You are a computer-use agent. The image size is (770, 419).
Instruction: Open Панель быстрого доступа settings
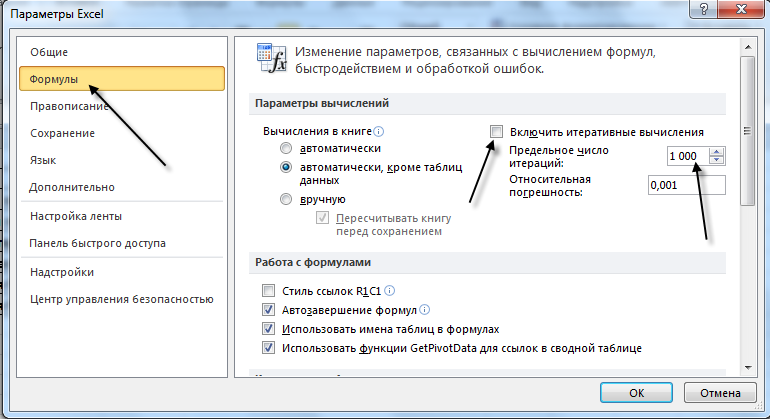coord(97,243)
